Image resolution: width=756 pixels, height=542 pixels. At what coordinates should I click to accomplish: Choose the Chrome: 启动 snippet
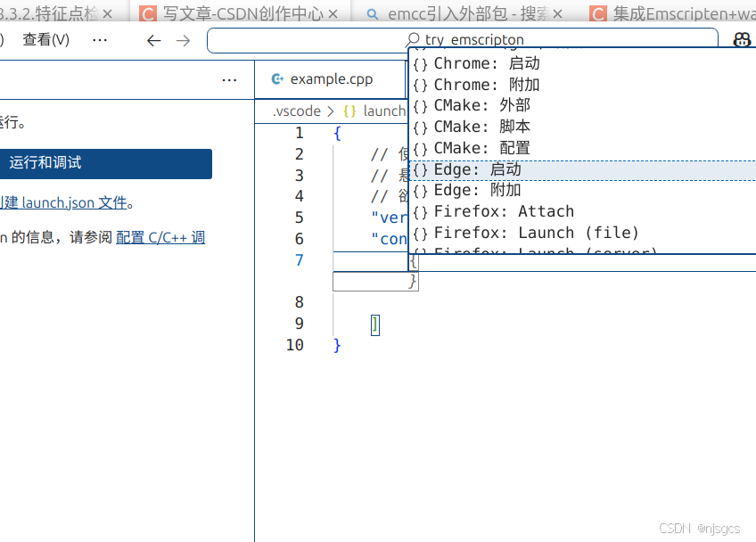click(582, 63)
